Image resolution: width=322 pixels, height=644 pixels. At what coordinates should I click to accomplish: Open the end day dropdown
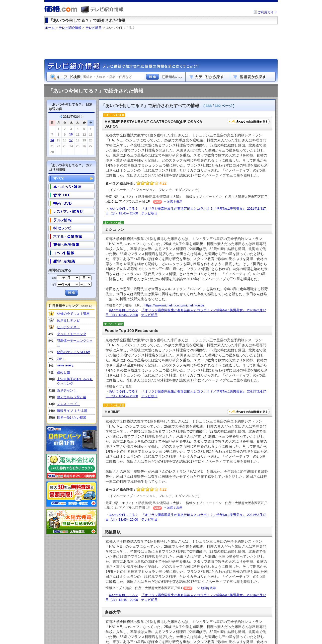(x=86, y=284)
